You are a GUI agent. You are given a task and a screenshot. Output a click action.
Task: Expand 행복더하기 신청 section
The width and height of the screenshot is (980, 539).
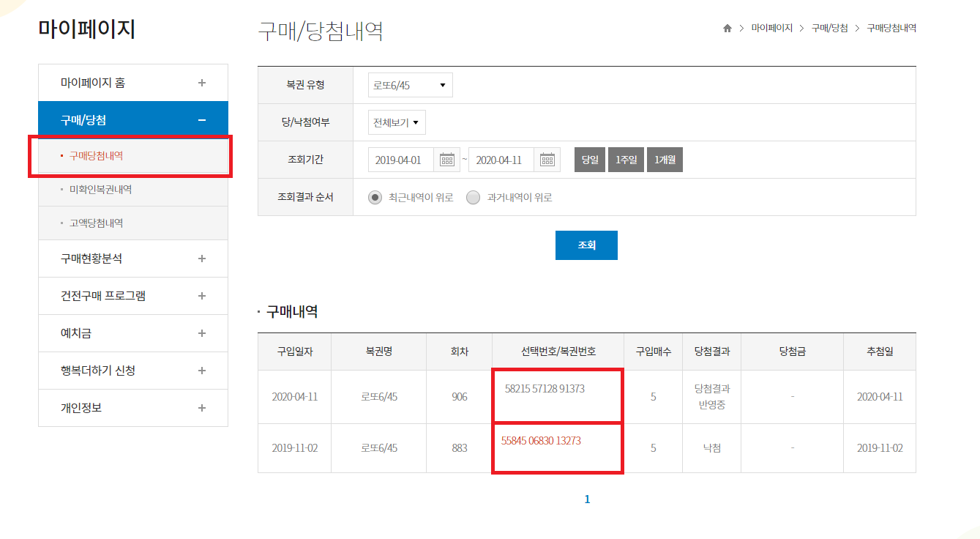click(133, 371)
